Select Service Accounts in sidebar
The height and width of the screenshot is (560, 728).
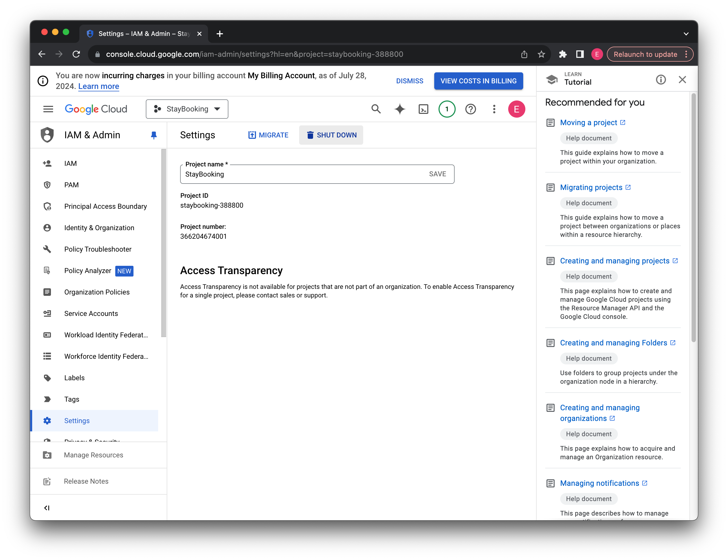(x=91, y=313)
